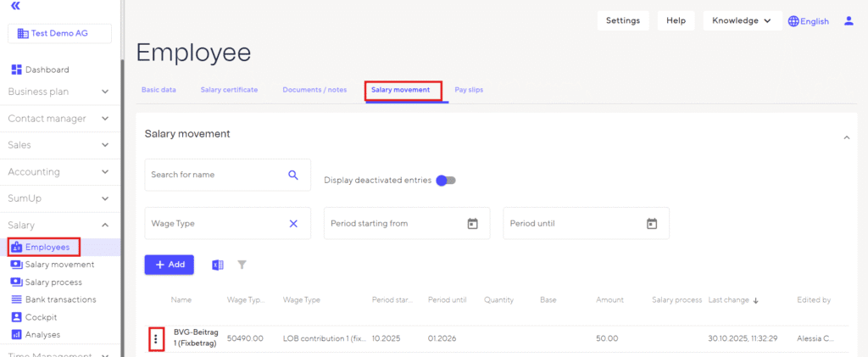Open calendar for Period starting from

[x=473, y=224]
